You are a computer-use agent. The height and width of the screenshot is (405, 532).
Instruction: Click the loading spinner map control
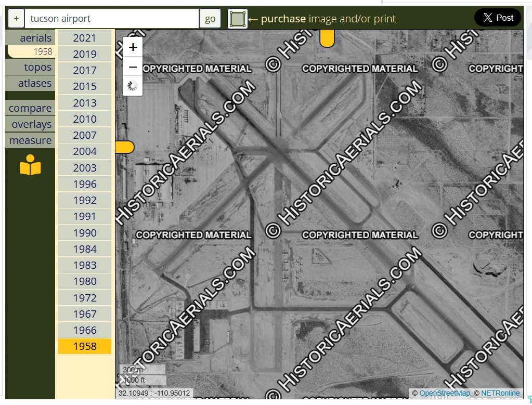[133, 86]
